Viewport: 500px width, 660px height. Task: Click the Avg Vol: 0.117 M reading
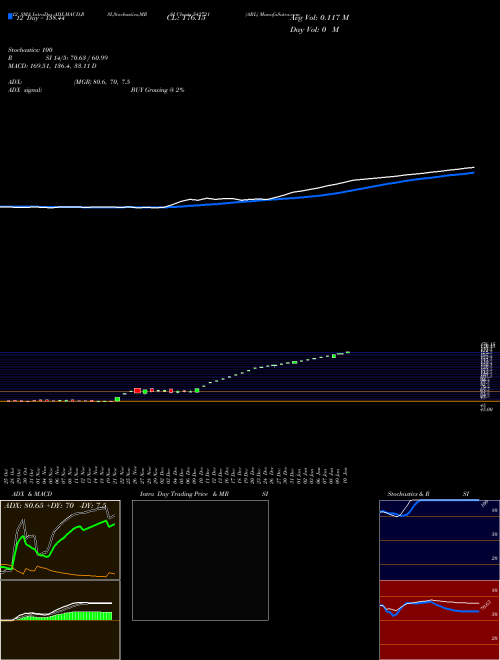(x=319, y=18)
